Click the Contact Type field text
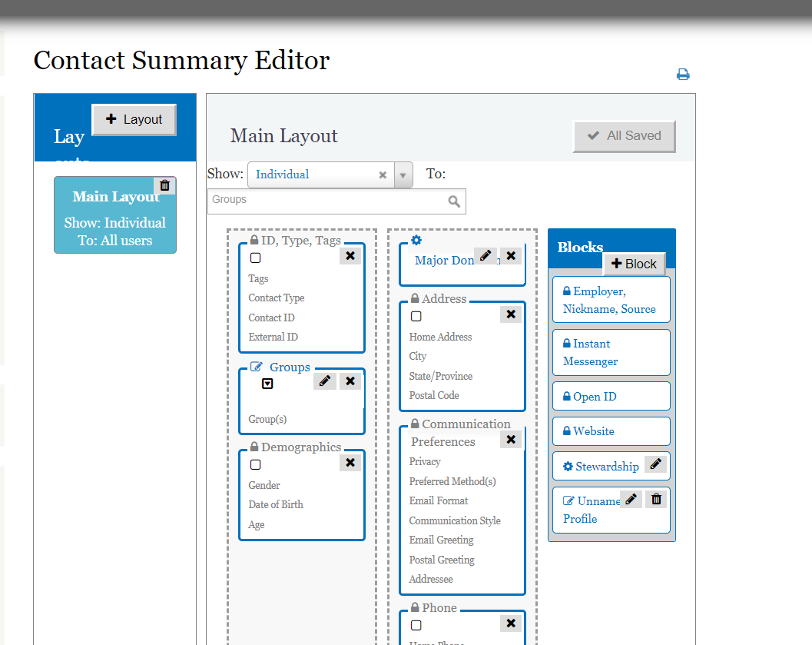The width and height of the screenshot is (812, 645). coord(276,298)
